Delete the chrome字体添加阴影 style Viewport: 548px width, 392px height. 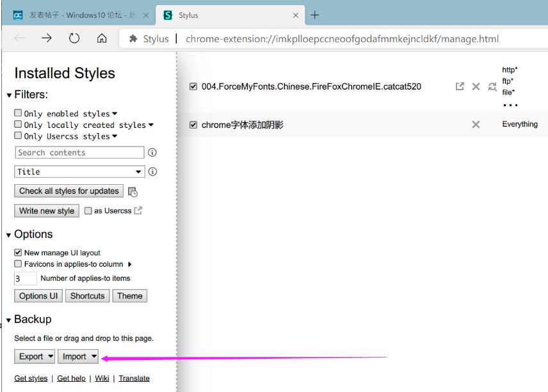476,125
